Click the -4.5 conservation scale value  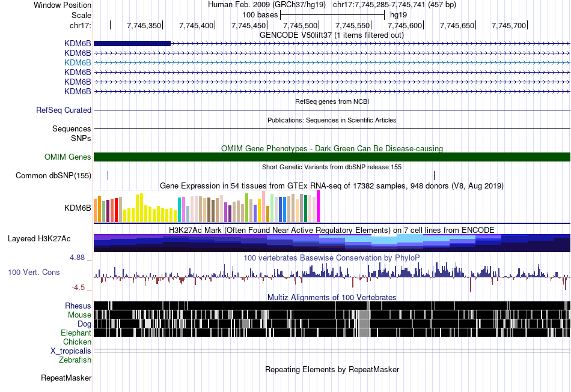[78, 288]
